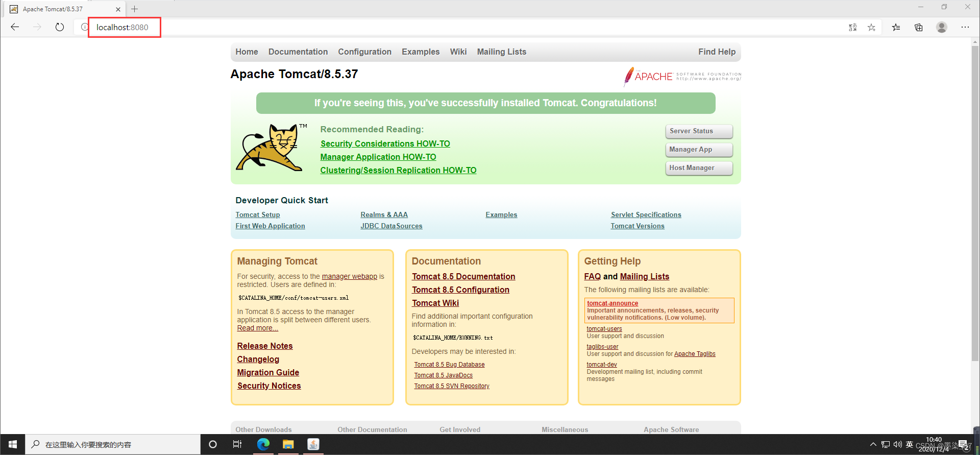Open Home in Tomcat navigation

(x=247, y=52)
